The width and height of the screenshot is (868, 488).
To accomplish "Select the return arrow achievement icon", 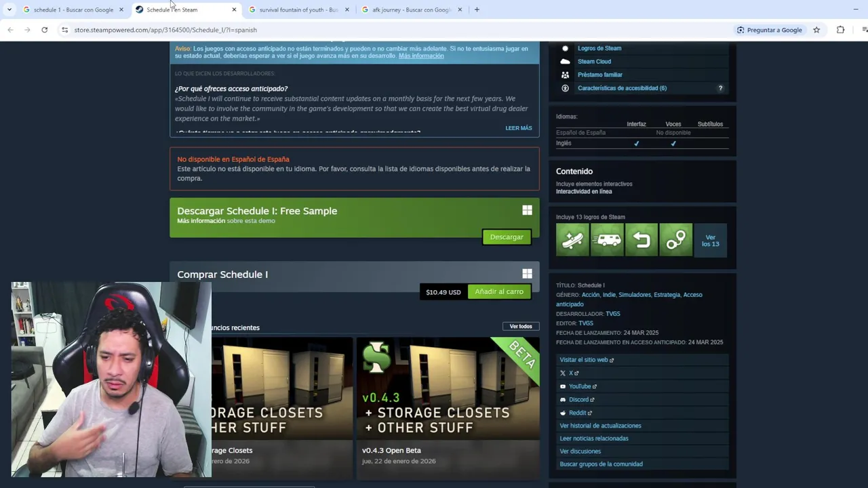I will 642,240.
